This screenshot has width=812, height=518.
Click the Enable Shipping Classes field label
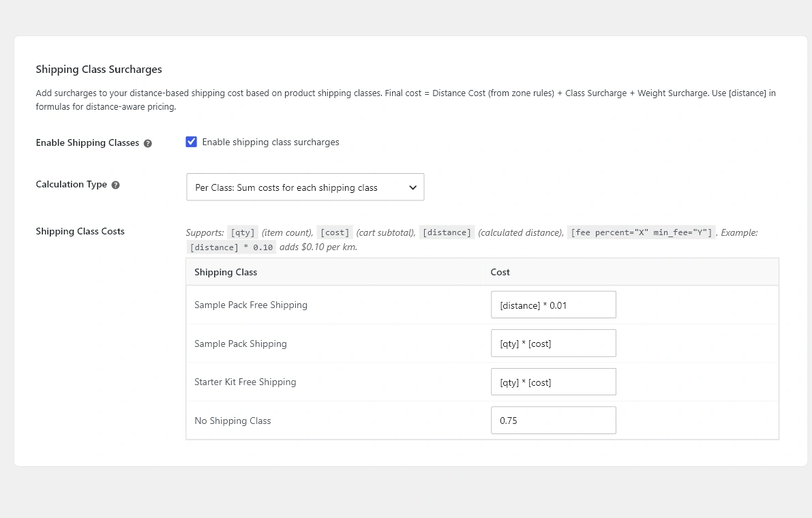(x=87, y=143)
